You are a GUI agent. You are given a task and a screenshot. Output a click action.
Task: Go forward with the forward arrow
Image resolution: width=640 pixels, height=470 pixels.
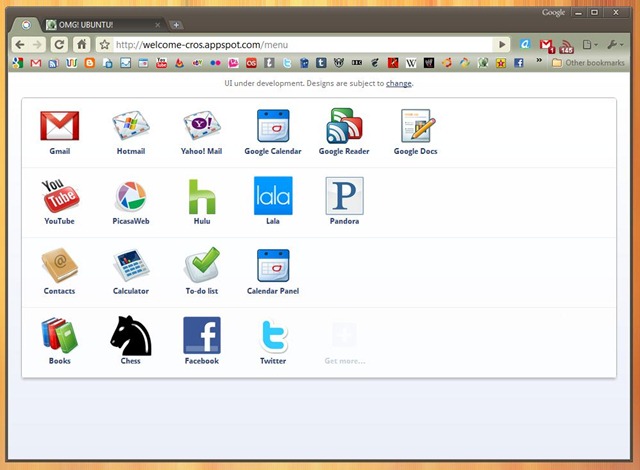(37, 44)
